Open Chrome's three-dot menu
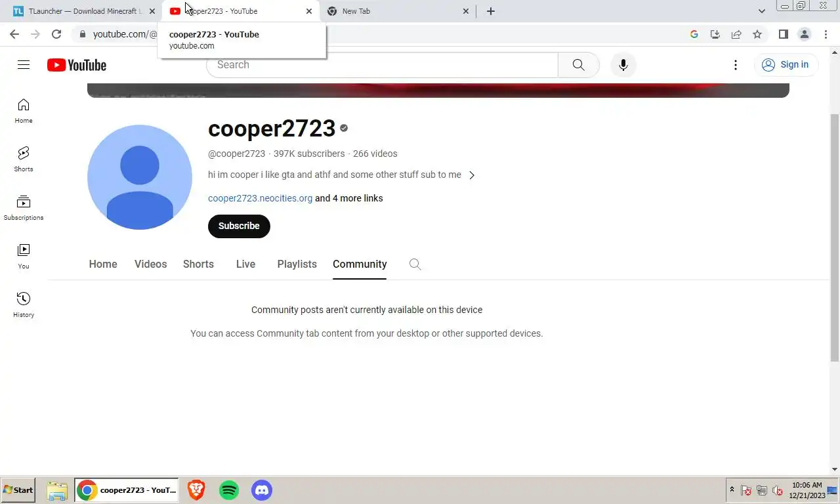Image resolution: width=840 pixels, height=504 pixels. pos(826,34)
